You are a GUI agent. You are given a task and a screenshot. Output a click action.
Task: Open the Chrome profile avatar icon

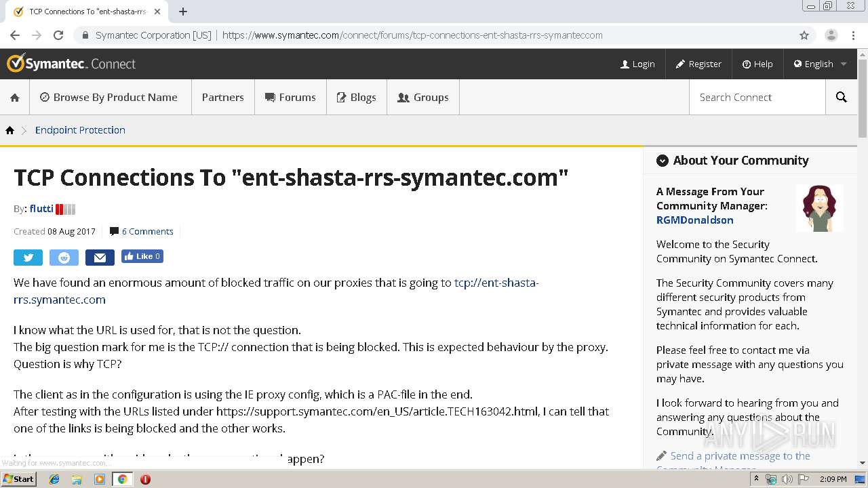831,35
